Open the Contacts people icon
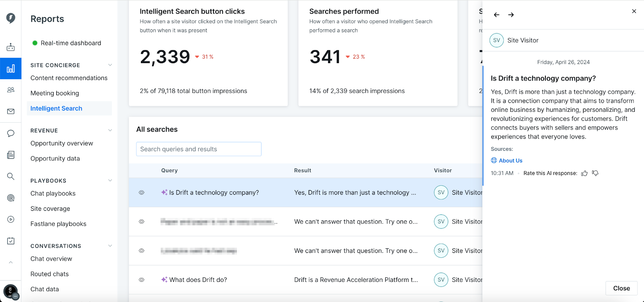 click(x=11, y=90)
